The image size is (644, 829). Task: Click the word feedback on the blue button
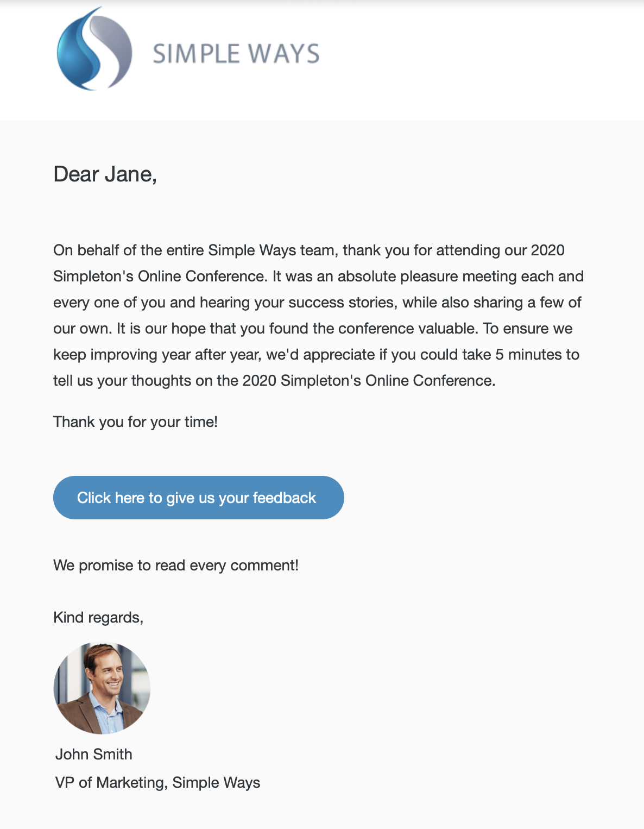pyautogui.click(x=285, y=498)
